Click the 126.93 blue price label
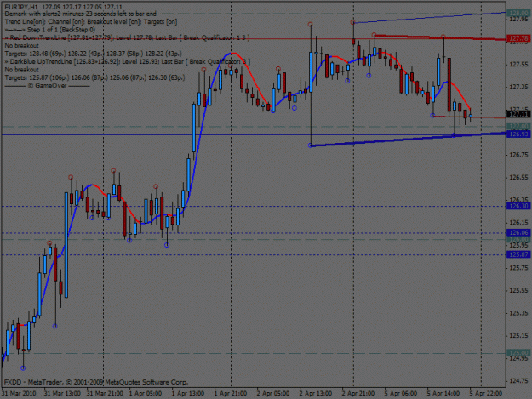 click(518, 134)
